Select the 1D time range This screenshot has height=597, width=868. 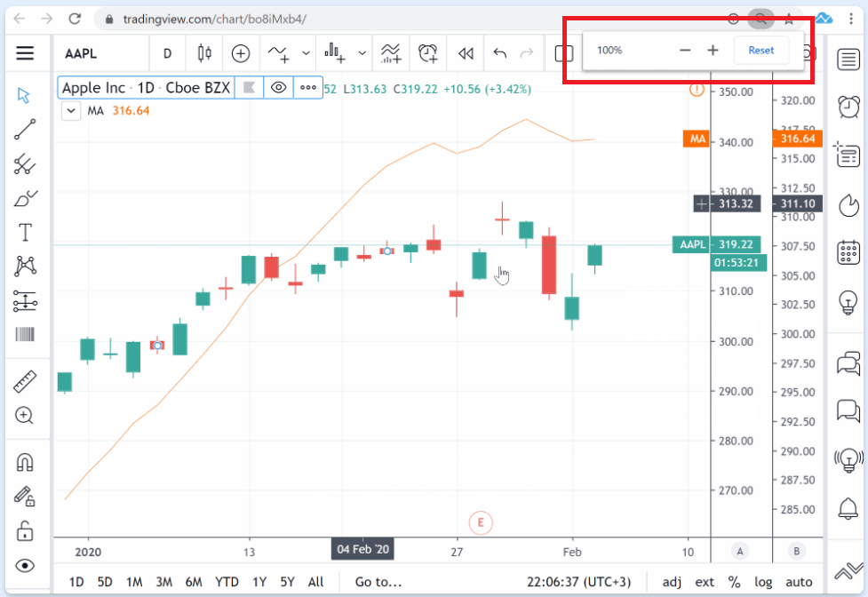[76, 582]
